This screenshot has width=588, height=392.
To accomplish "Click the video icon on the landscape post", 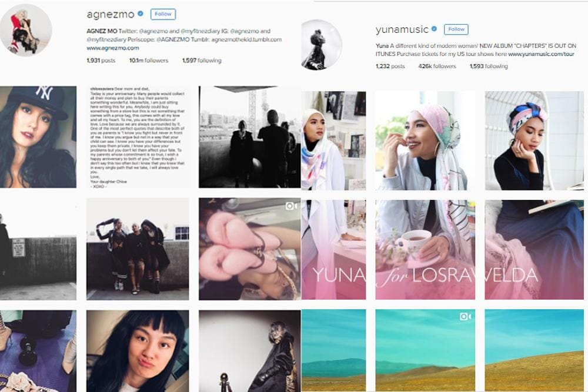I will (465, 317).
